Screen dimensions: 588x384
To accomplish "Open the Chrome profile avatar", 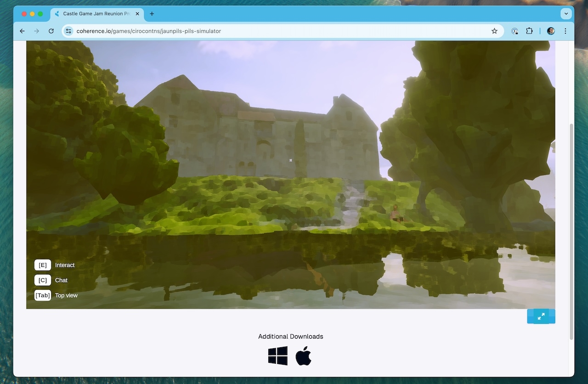I will click(x=551, y=31).
